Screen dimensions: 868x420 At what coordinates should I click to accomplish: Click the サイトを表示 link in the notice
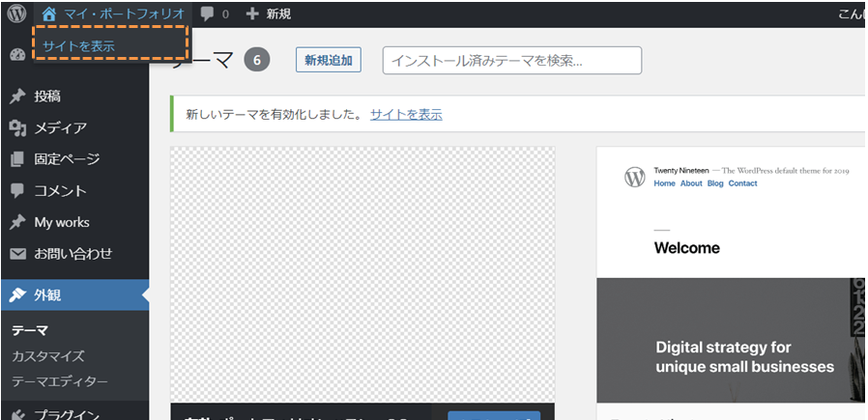406,115
